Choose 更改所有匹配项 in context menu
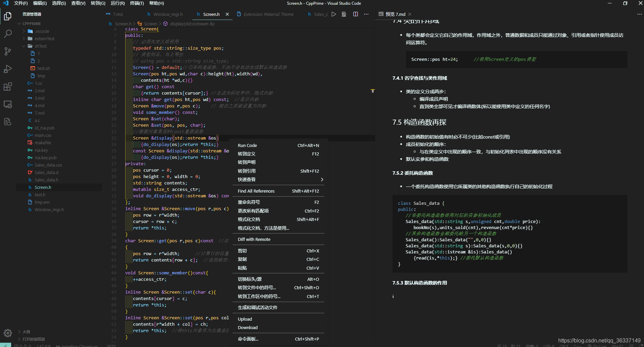 (x=278, y=211)
